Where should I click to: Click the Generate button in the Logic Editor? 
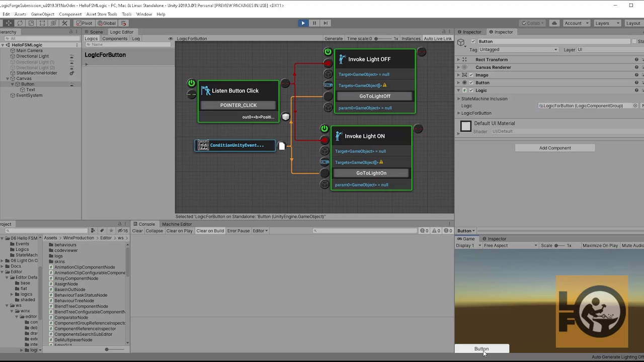pyautogui.click(x=334, y=38)
